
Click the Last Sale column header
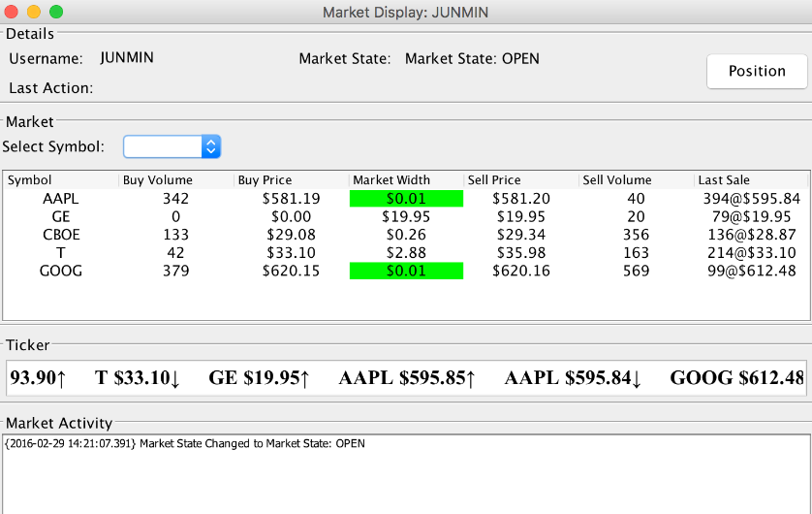[751, 179]
